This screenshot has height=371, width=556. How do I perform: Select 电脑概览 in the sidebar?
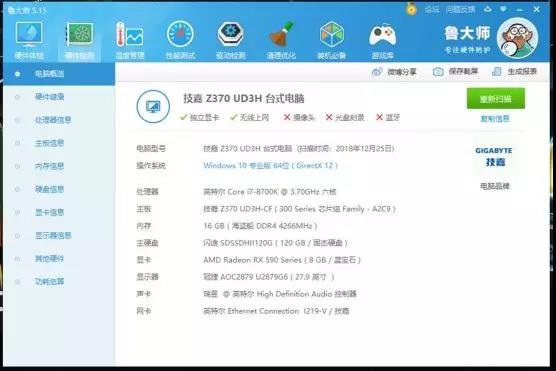tap(59, 74)
